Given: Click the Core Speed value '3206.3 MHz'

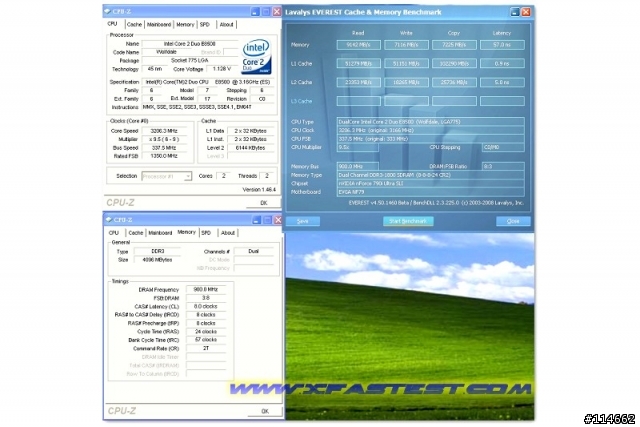Looking at the screenshot, I should coord(164,131).
